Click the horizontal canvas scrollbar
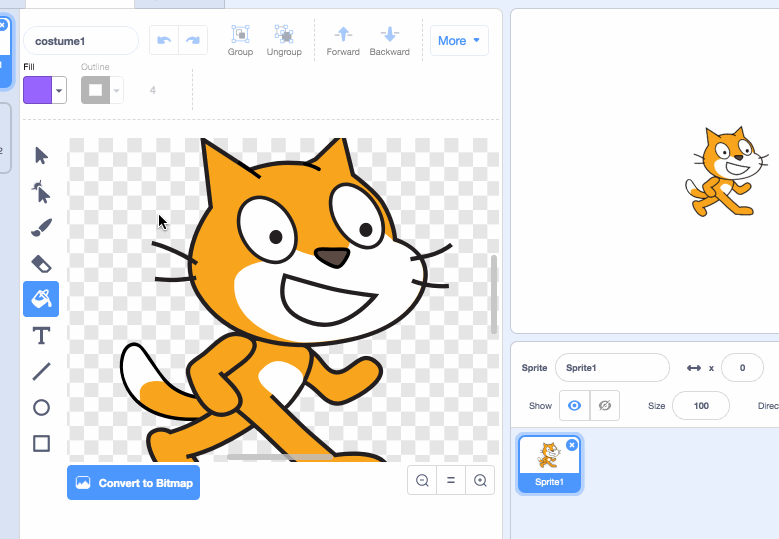779x539 pixels. [280, 457]
